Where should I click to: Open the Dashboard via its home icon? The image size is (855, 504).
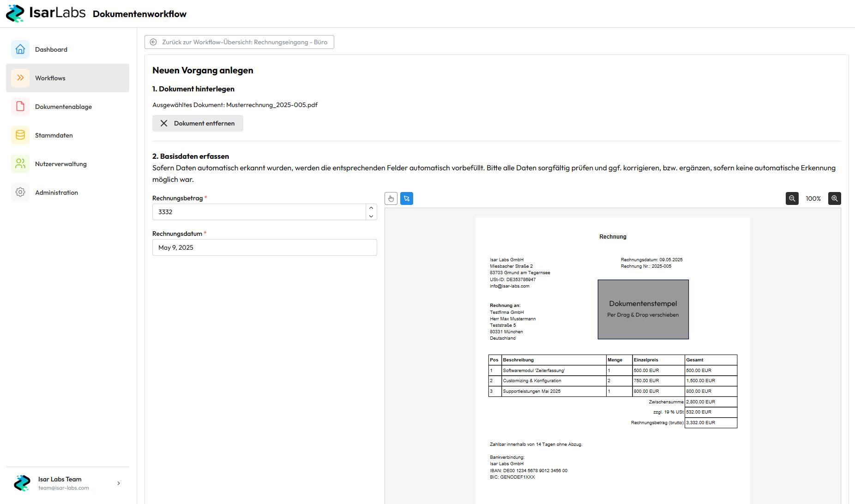tap(20, 49)
